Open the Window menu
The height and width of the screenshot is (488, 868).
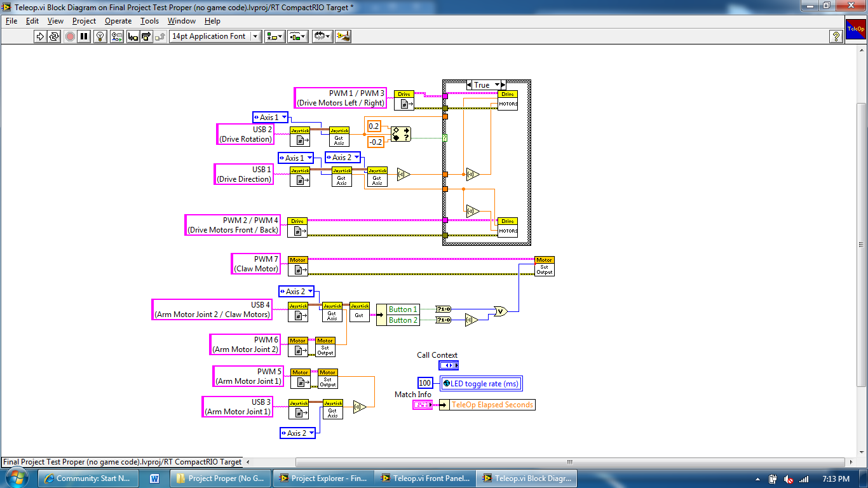pos(182,21)
